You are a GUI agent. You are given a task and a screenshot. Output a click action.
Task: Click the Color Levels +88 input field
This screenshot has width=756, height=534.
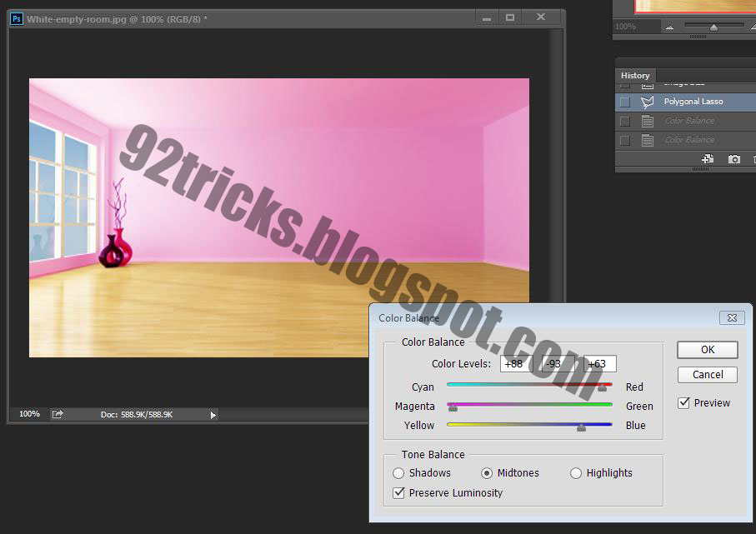tap(515, 363)
